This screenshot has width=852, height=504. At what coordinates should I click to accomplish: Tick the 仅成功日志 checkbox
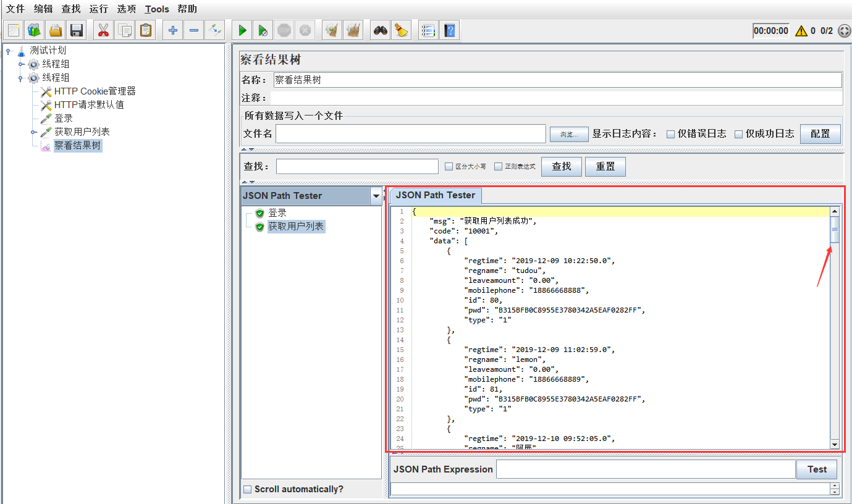pos(738,134)
